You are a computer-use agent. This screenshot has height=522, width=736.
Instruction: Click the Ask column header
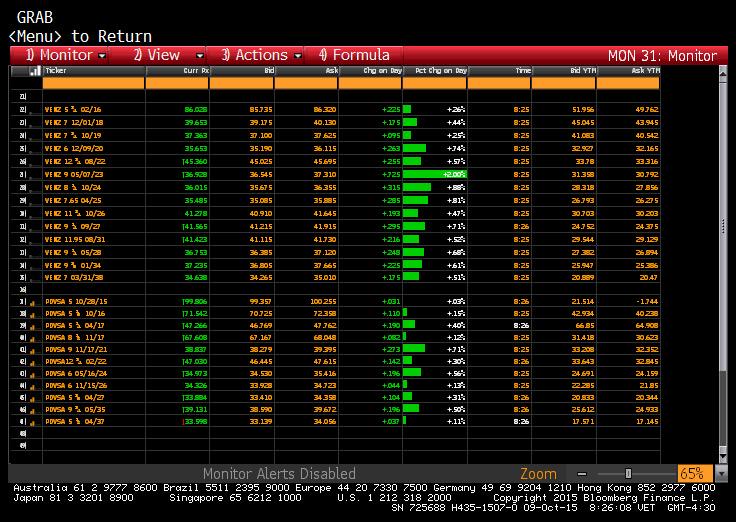click(x=307, y=71)
